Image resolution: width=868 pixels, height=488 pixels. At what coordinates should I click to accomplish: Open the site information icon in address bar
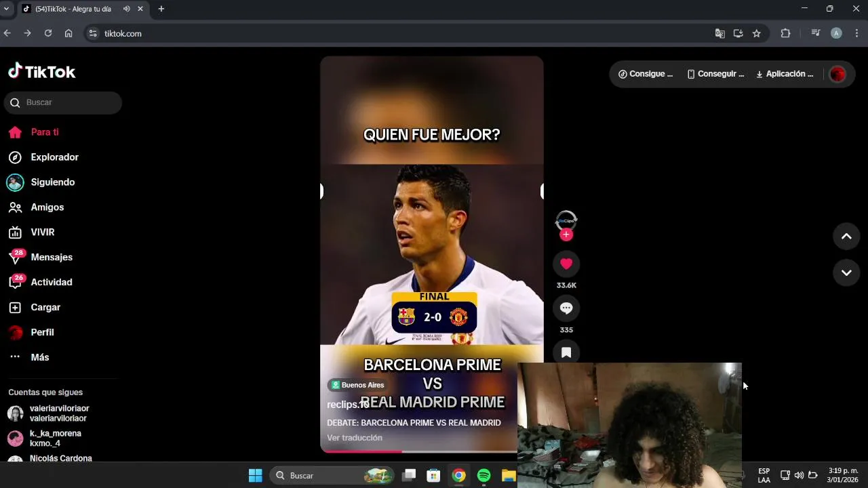click(x=93, y=33)
